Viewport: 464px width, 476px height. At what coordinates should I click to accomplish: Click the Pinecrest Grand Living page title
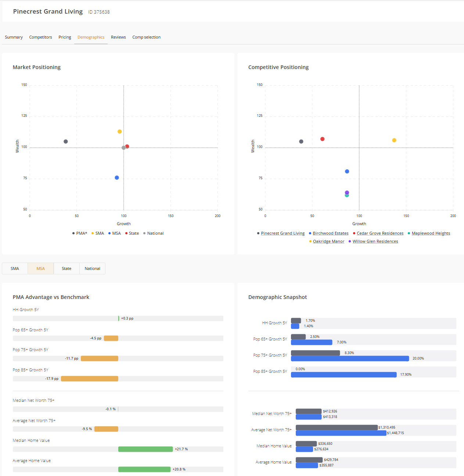[x=48, y=11]
